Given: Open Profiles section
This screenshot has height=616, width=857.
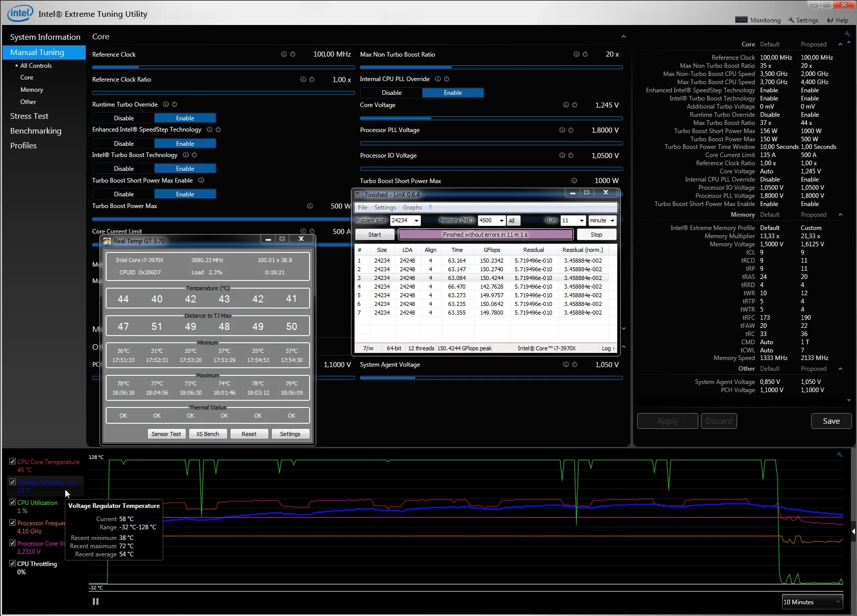Looking at the screenshot, I should pos(23,146).
